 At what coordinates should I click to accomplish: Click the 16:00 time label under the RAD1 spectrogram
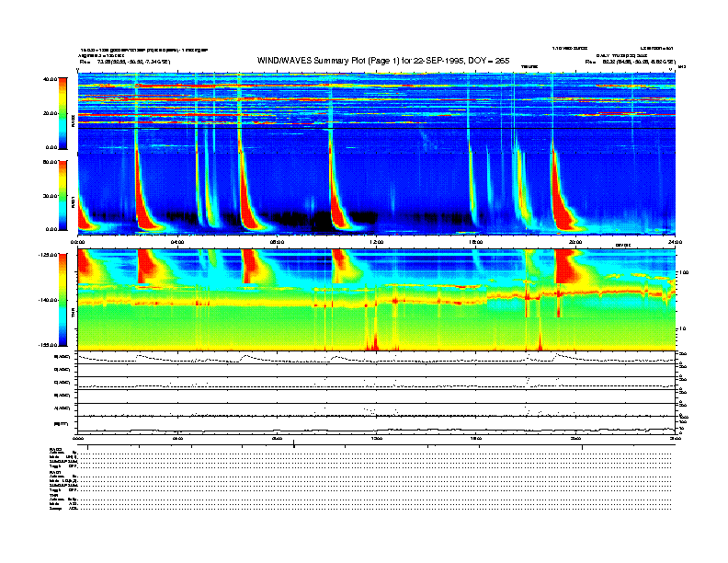[x=475, y=242]
